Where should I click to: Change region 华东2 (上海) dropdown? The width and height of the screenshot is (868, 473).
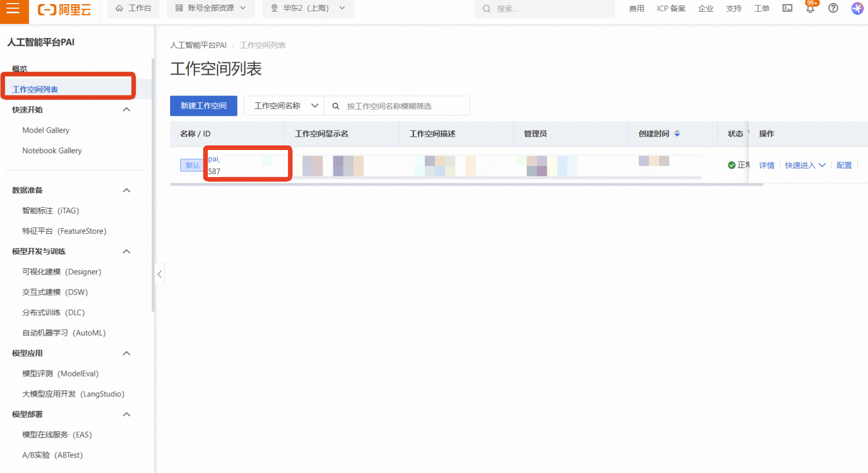click(308, 8)
